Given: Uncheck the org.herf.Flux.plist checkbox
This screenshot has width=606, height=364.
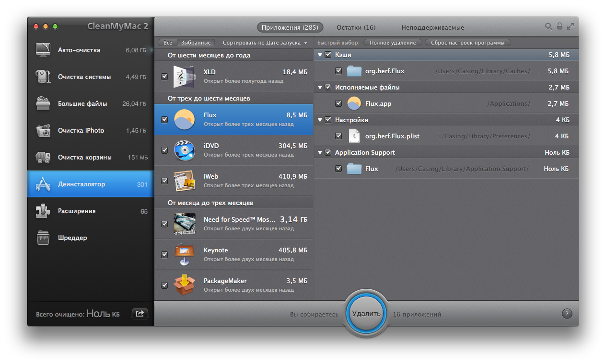Looking at the screenshot, I should [338, 136].
